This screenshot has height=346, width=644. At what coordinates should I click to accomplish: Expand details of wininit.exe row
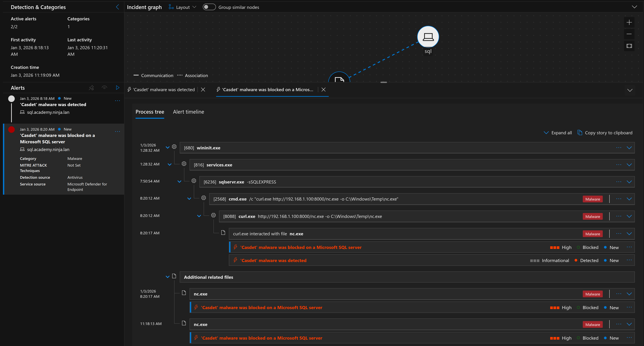click(x=629, y=148)
